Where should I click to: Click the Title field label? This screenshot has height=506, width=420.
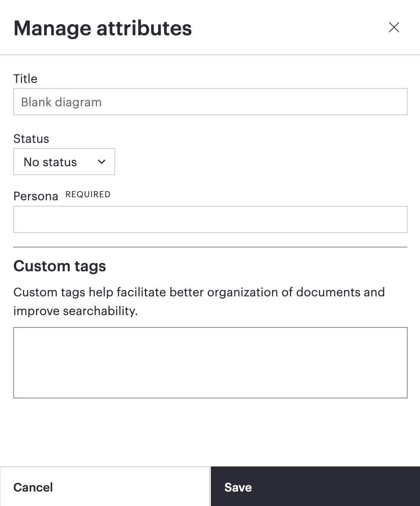(x=26, y=79)
